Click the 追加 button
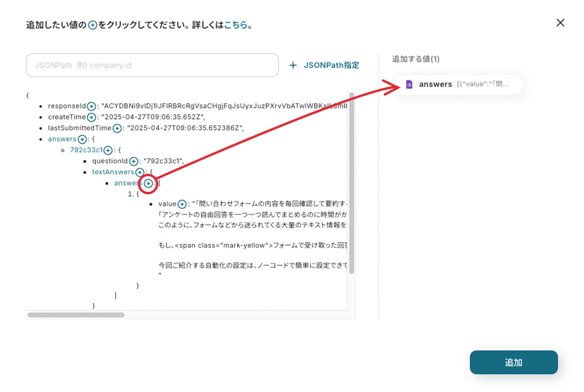The width and height of the screenshot is (584, 392). click(x=513, y=362)
